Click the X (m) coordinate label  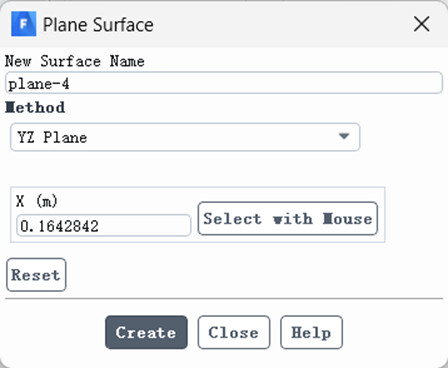pyautogui.click(x=37, y=201)
